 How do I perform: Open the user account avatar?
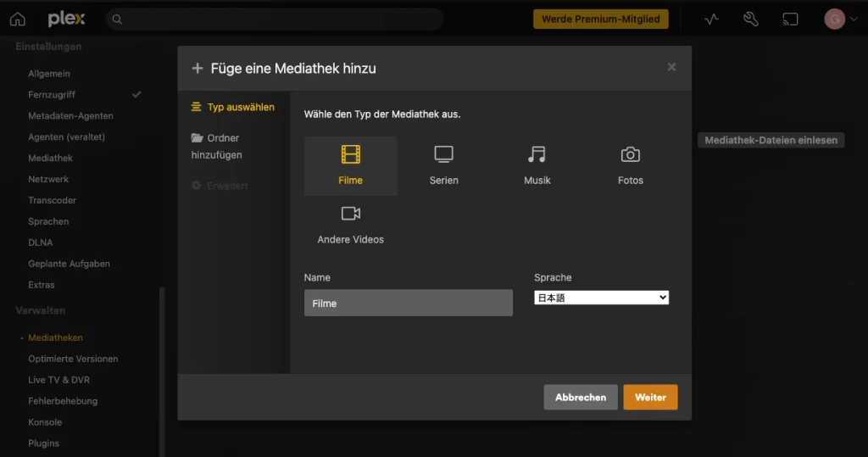pyautogui.click(x=834, y=20)
